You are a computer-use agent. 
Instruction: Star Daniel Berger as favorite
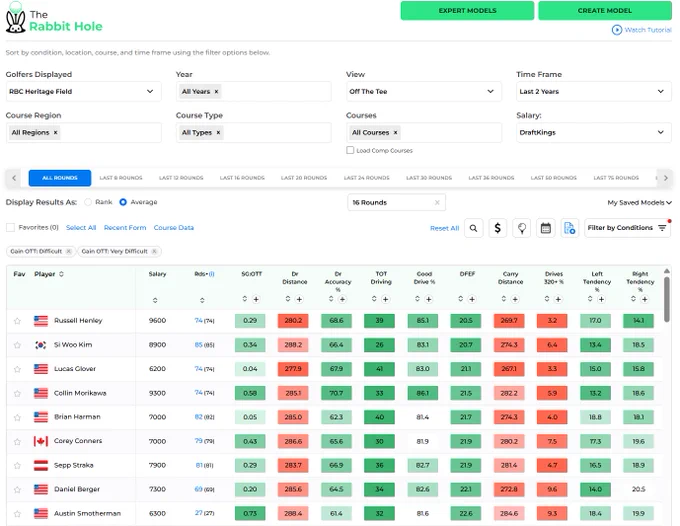tap(17, 490)
